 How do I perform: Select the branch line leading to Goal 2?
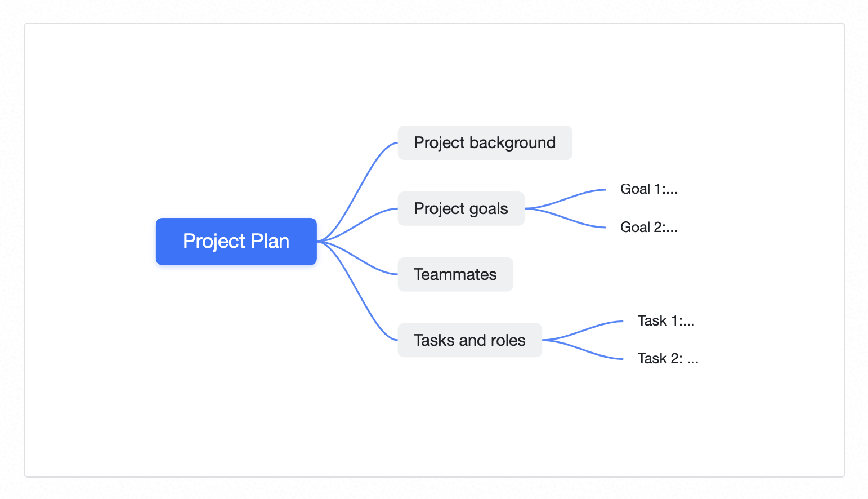(569, 219)
